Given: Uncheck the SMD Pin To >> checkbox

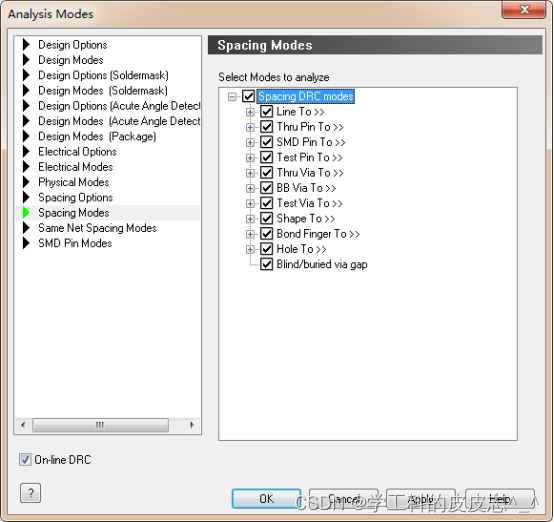Looking at the screenshot, I should 266,142.
